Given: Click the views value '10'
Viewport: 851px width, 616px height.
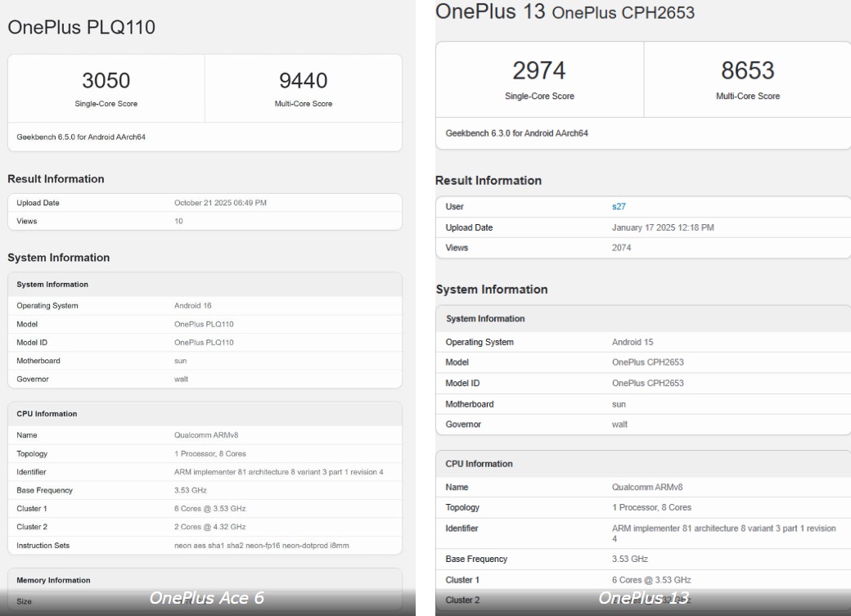Looking at the screenshot, I should click(x=178, y=221).
